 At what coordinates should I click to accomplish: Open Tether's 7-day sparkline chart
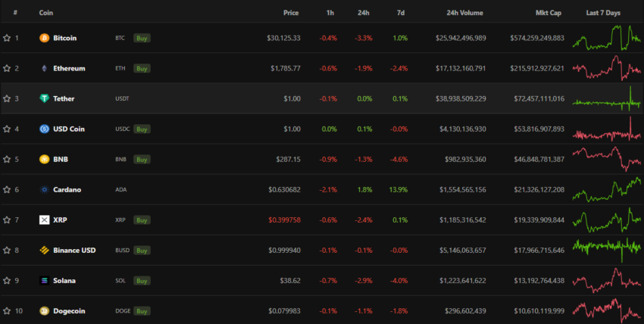point(607,99)
